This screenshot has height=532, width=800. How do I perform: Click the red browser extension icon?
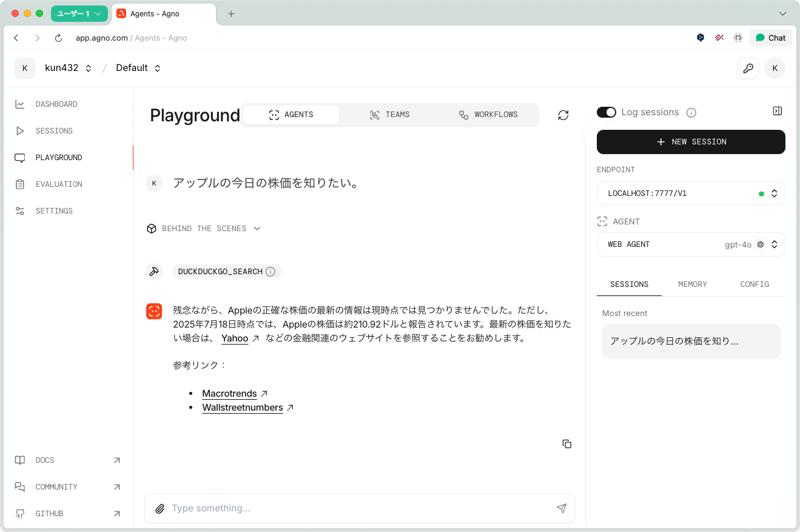click(719, 38)
